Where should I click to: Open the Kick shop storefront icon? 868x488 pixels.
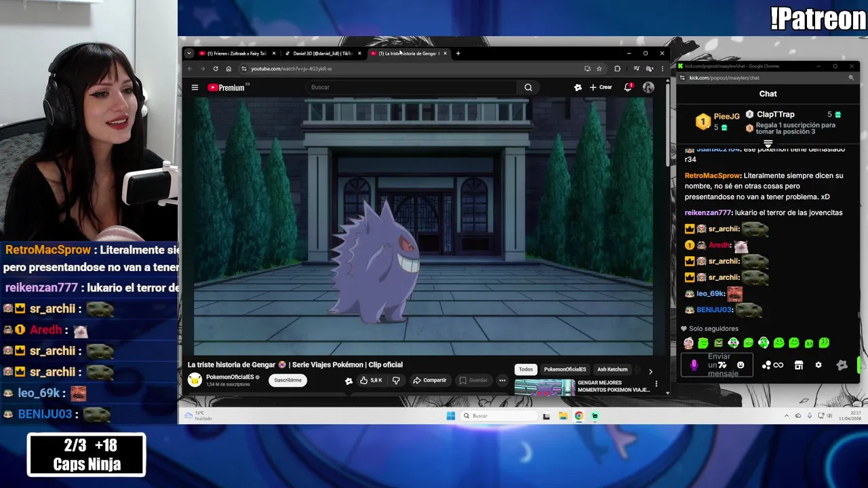click(799, 365)
